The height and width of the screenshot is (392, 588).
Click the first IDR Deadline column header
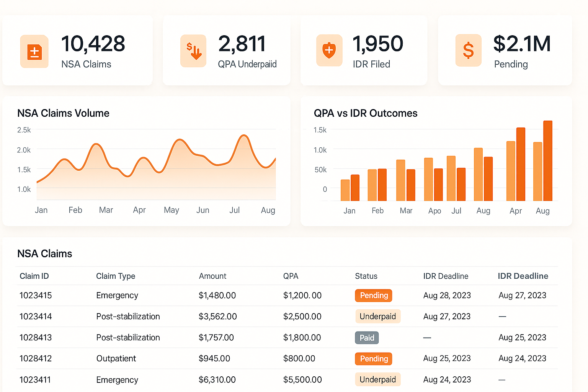point(446,276)
